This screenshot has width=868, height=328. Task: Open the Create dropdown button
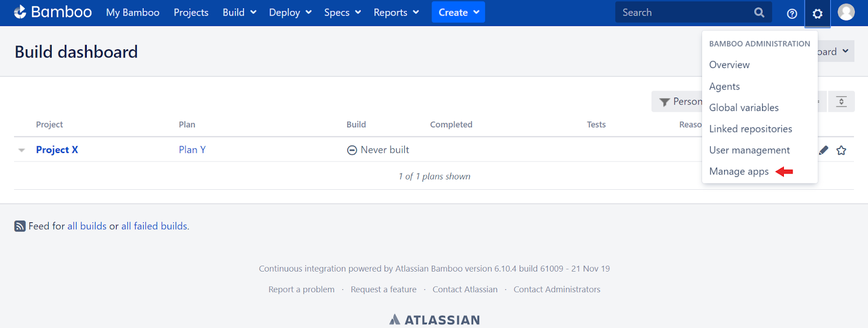tap(458, 12)
